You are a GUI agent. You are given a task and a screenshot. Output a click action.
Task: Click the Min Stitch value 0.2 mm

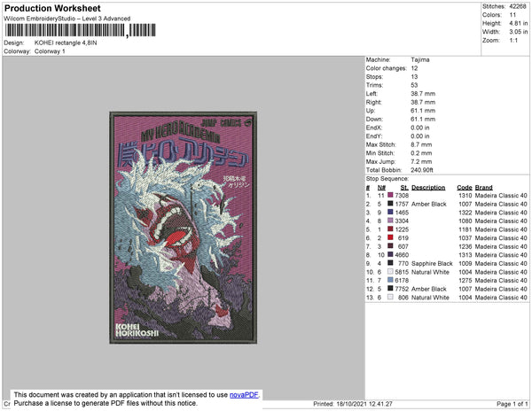click(x=421, y=153)
